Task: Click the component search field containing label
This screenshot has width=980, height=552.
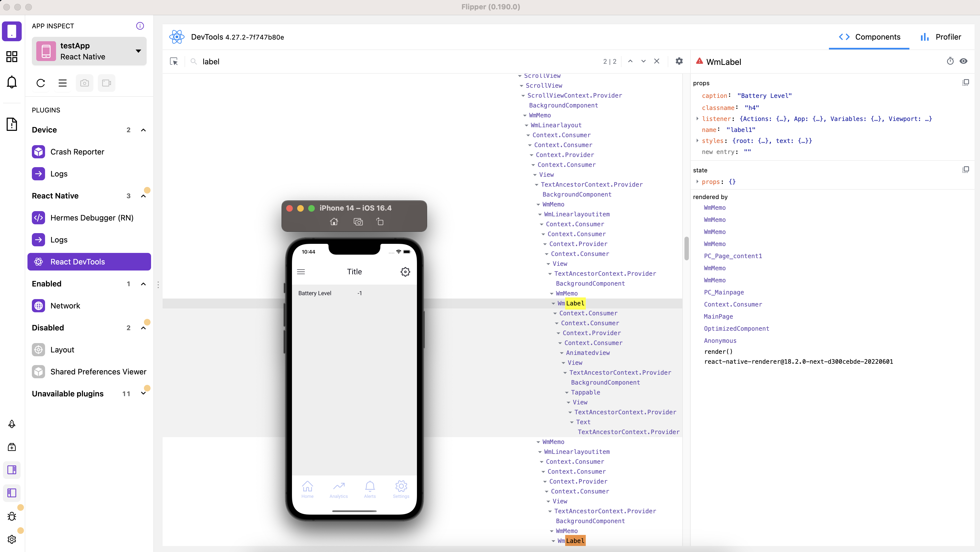Action: click(x=380, y=61)
